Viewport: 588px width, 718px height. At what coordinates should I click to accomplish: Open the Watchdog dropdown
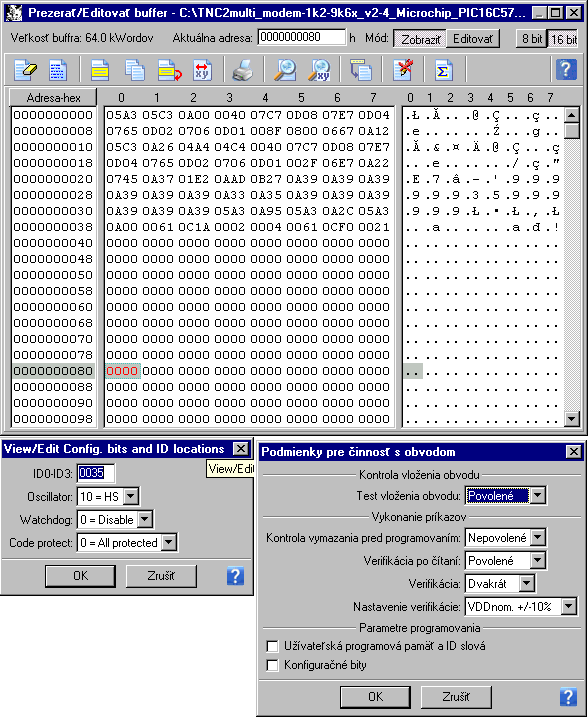coord(145,519)
